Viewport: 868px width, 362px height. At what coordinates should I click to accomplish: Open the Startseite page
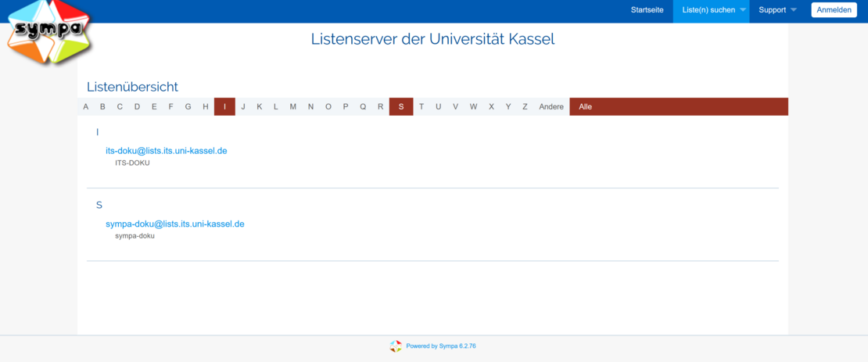pyautogui.click(x=647, y=10)
